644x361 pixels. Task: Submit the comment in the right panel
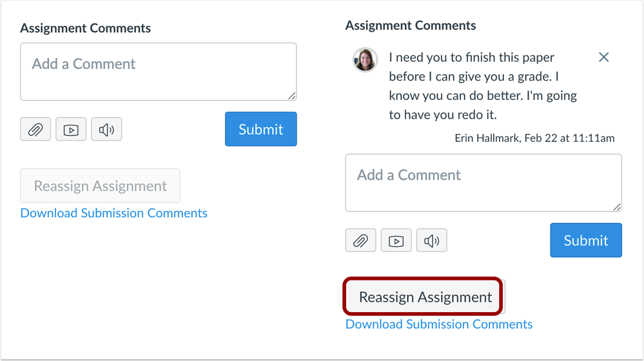585,240
